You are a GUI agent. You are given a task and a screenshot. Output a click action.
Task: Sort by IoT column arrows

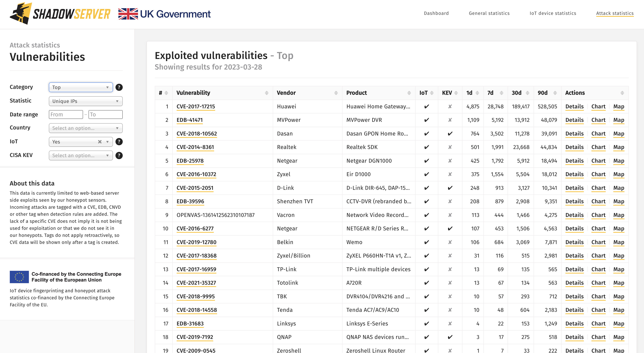[x=432, y=93]
